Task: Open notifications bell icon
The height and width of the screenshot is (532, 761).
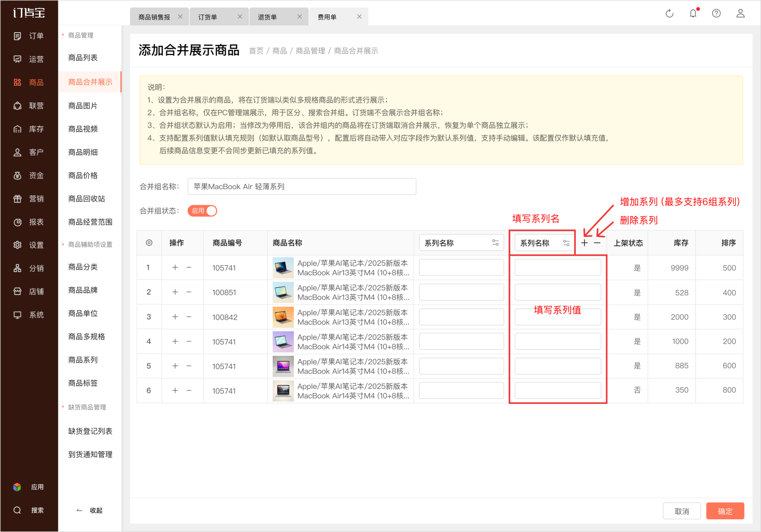Action: 693,13
